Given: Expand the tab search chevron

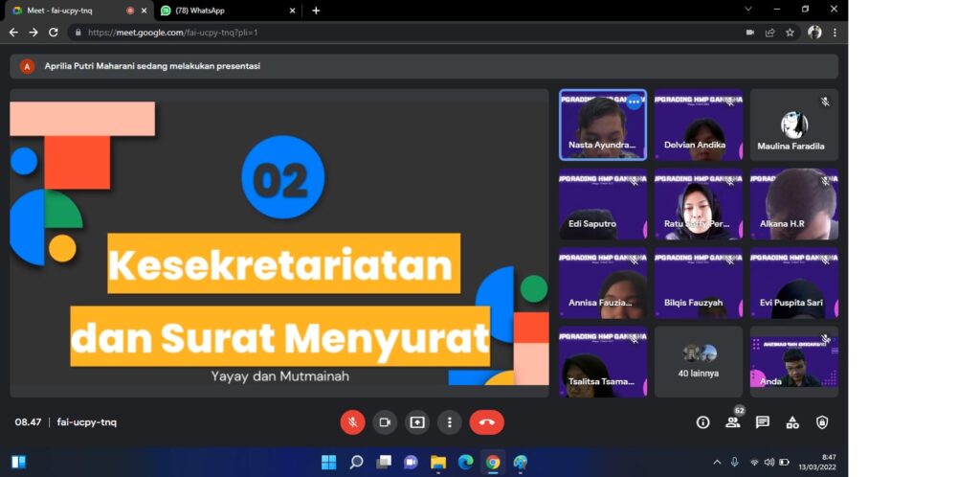Looking at the screenshot, I should pyautogui.click(x=748, y=9).
